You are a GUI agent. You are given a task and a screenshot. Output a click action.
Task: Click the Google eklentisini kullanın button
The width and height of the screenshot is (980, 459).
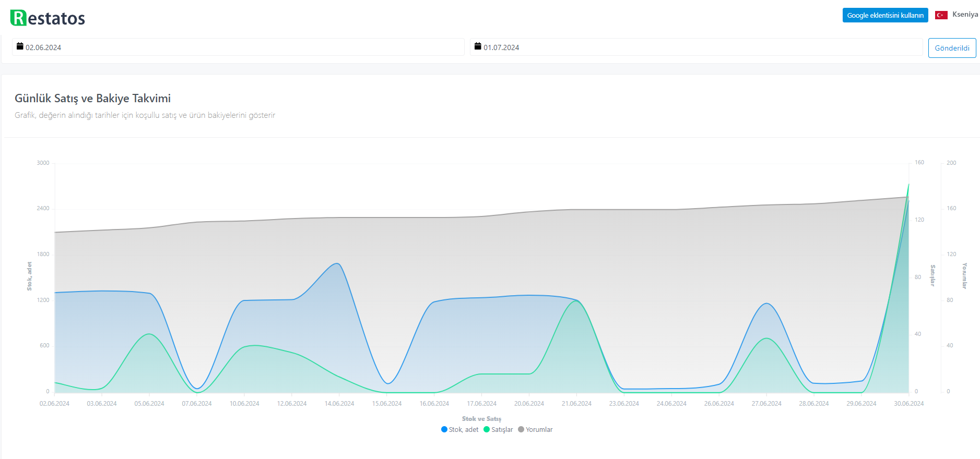pos(885,15)
